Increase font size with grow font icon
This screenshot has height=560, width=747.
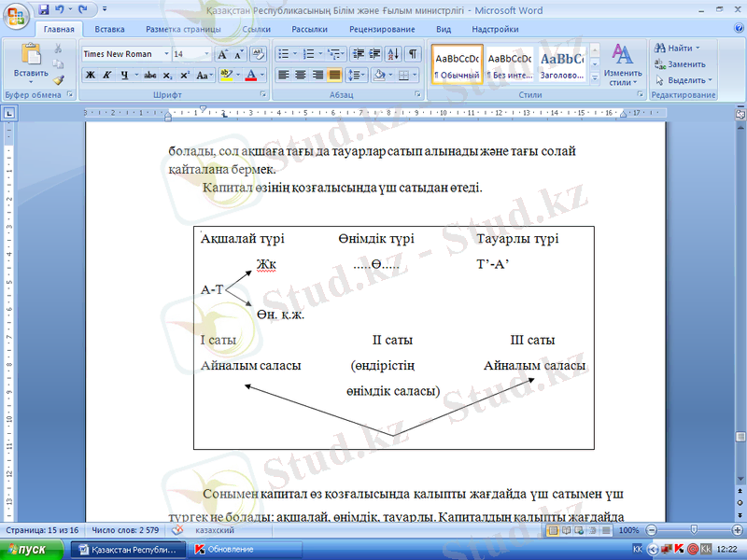222,54
